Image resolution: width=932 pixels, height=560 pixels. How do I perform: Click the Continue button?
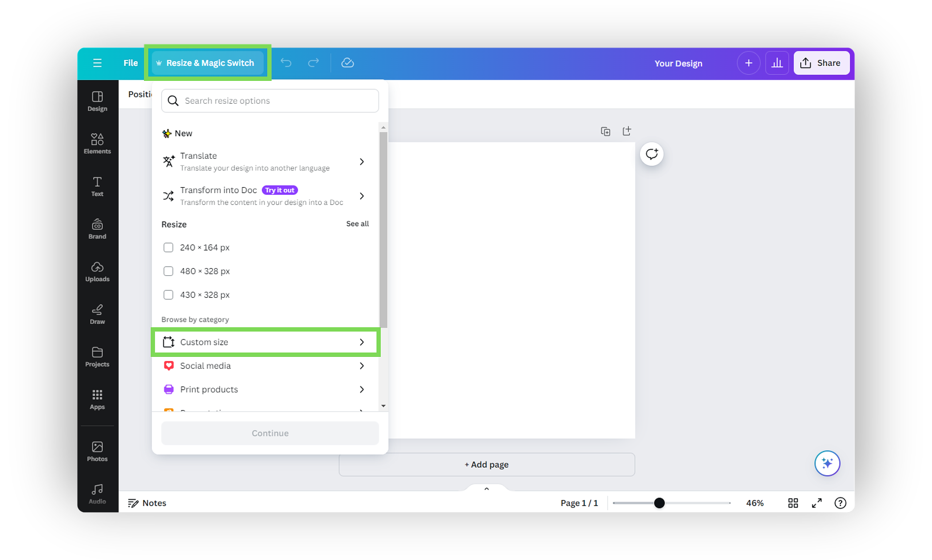270,433
